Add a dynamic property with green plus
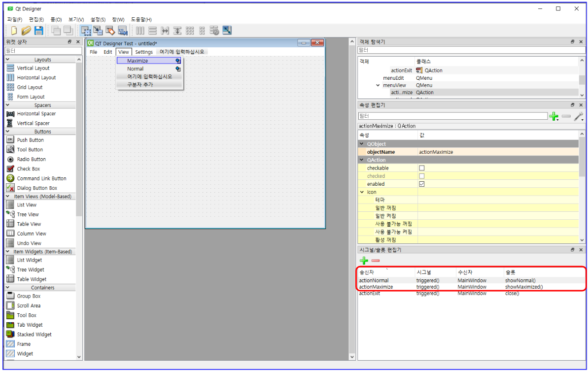Screen dimensions: 588x371 coord(554,117)
